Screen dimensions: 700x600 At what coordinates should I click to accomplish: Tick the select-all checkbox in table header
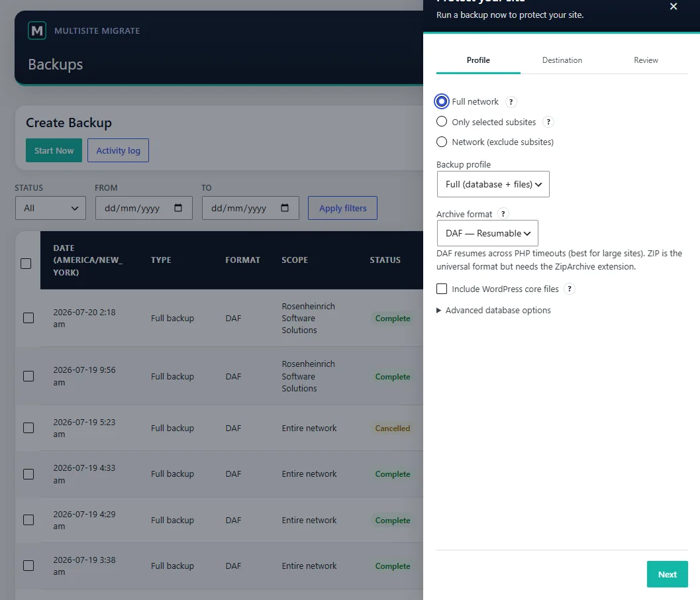pyautogui.click(x=26, y=264)
